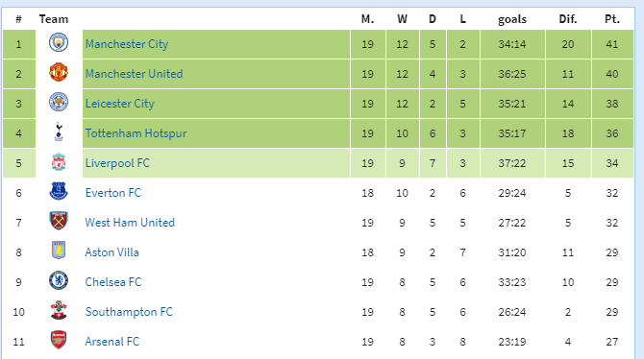Click the Leicester City fox crest

tap(59, 102)
